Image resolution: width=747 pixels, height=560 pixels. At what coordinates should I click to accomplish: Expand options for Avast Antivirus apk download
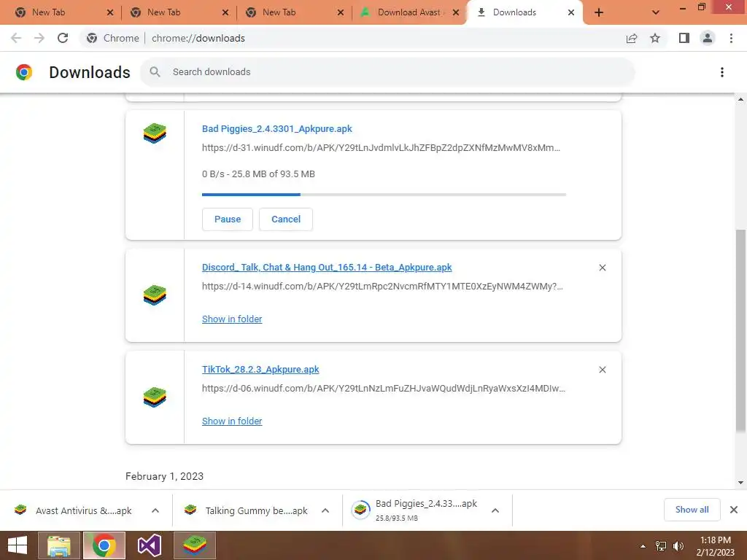pos(155,510)
